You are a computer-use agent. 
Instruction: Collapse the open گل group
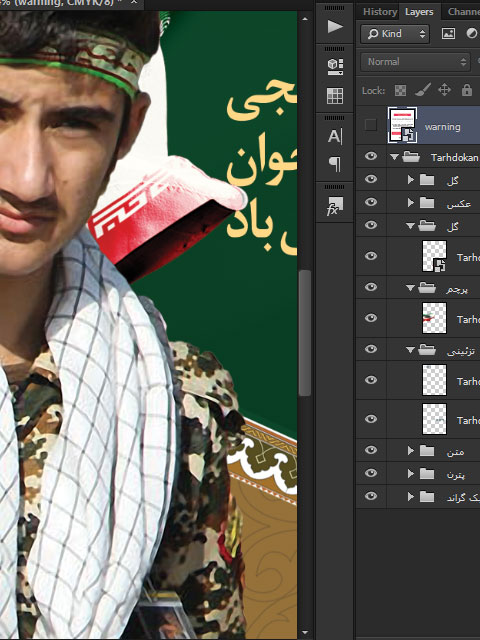pos(410,226)
